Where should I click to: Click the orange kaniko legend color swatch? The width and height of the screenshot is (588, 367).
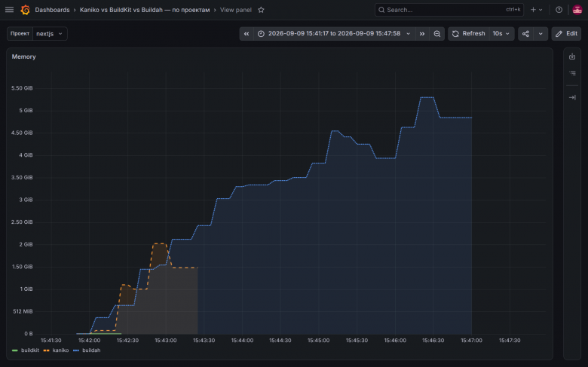tap(47, 350)
